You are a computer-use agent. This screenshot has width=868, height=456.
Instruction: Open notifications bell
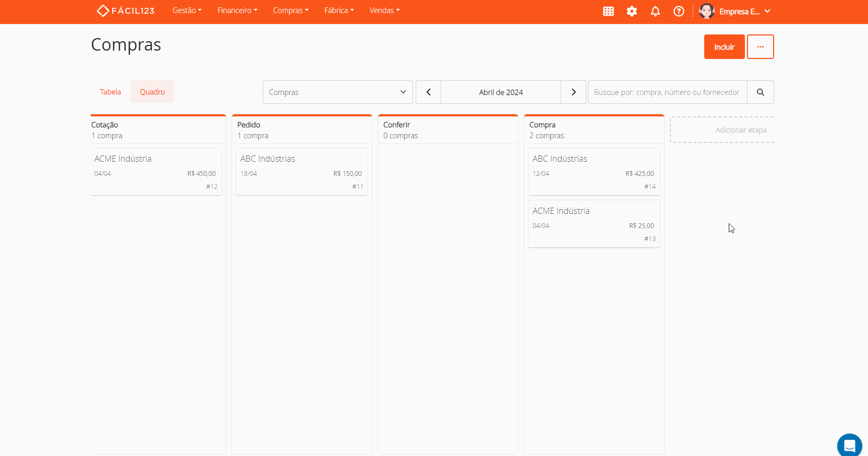(655, 11)
